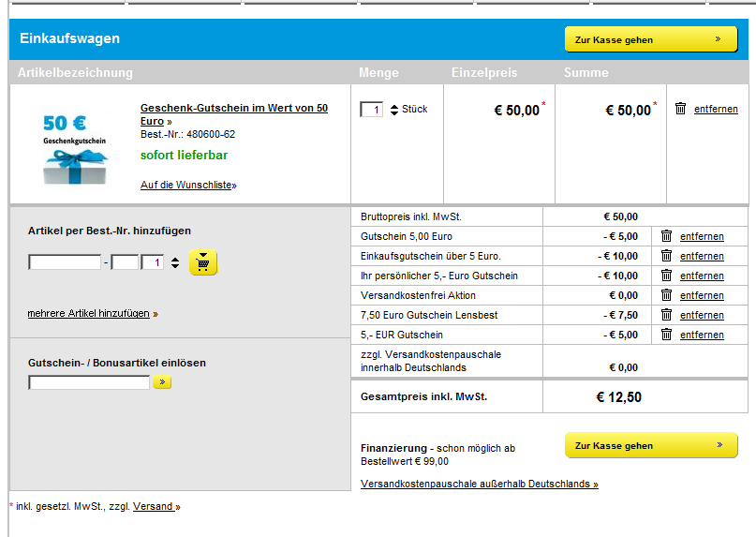Viewport: 756px width, 537px height.
Task: Click trash icon beside 'Einkaufsgutschein über 5 Euro.'
Action: 666,256
